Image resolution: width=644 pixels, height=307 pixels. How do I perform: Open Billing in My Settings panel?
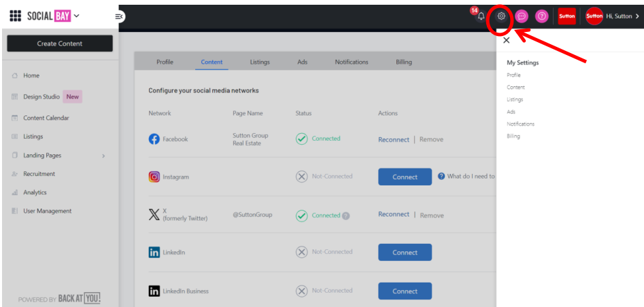(513, 137)
